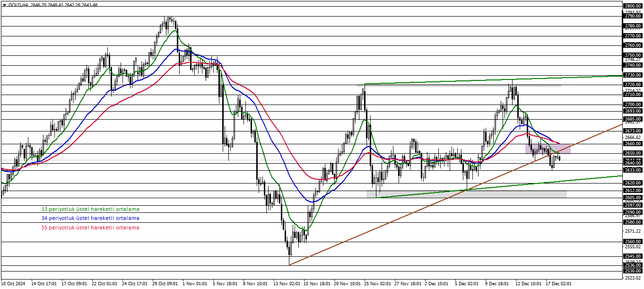Click the 2685.00 price level label
Screen dimensions: 644x289
(x=633, y=119)
